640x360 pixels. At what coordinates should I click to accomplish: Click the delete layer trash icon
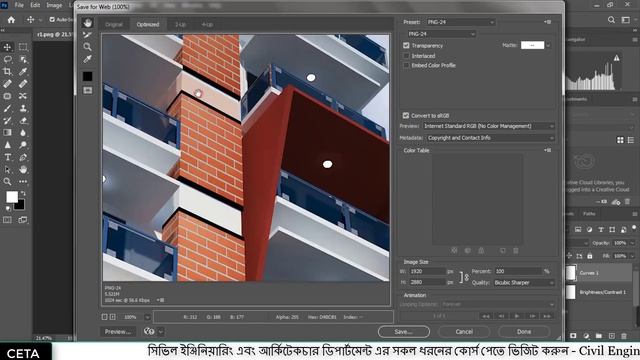click(624, 336)
